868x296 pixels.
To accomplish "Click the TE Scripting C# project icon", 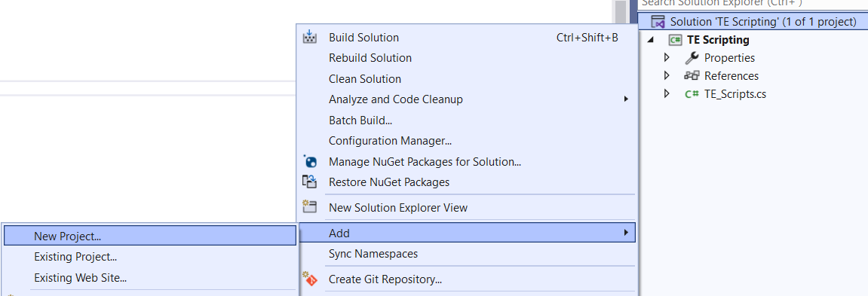I will click(x=675, y=40).
